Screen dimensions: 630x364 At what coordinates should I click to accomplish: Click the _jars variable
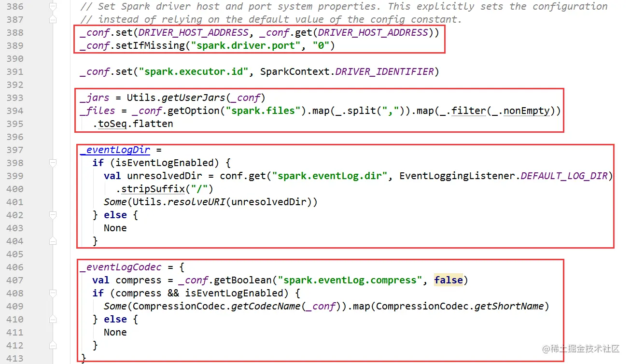pos(94,98)
